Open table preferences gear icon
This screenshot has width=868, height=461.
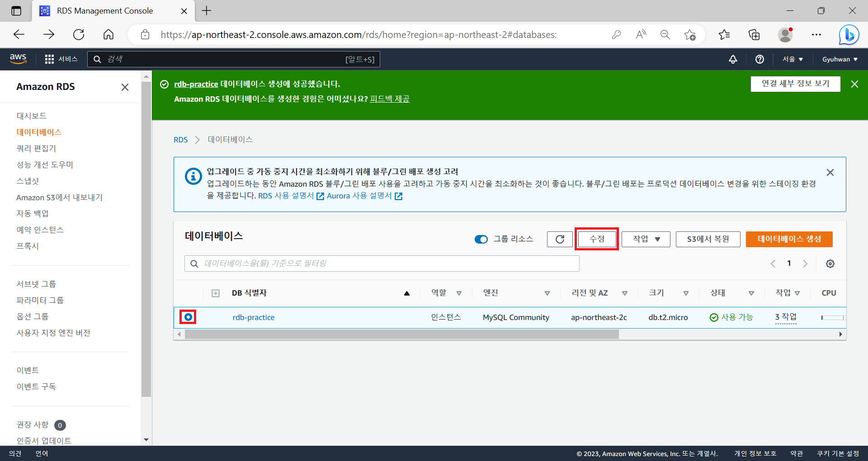tap(830, 263)
